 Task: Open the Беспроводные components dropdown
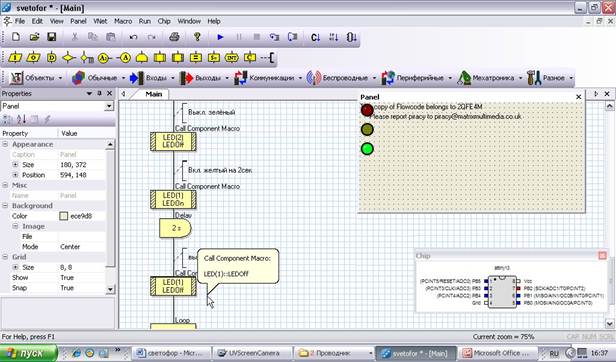pyautogui.click(x=341, y=78)
